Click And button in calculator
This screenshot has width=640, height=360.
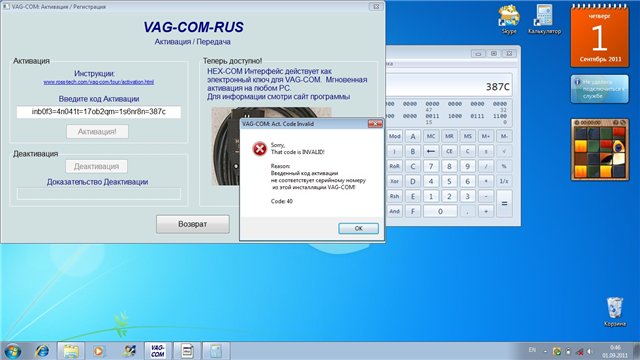coord(394,211)
